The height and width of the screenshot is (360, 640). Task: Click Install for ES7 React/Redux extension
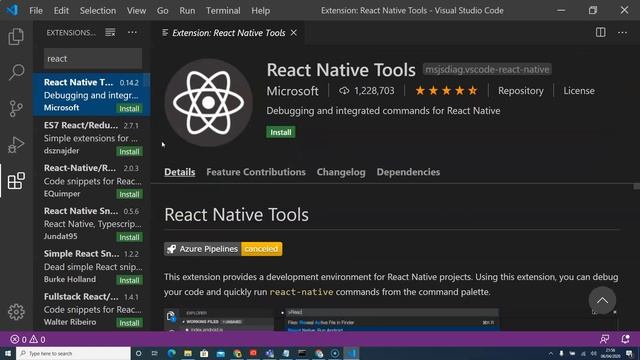pyautogui.click(x=129, y=151)
